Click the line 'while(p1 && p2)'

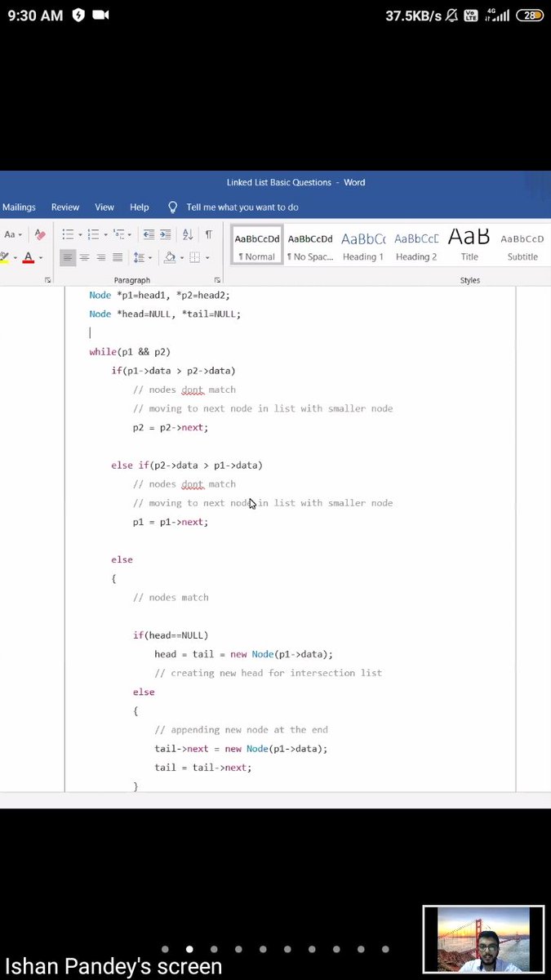[x=130, y=352]
